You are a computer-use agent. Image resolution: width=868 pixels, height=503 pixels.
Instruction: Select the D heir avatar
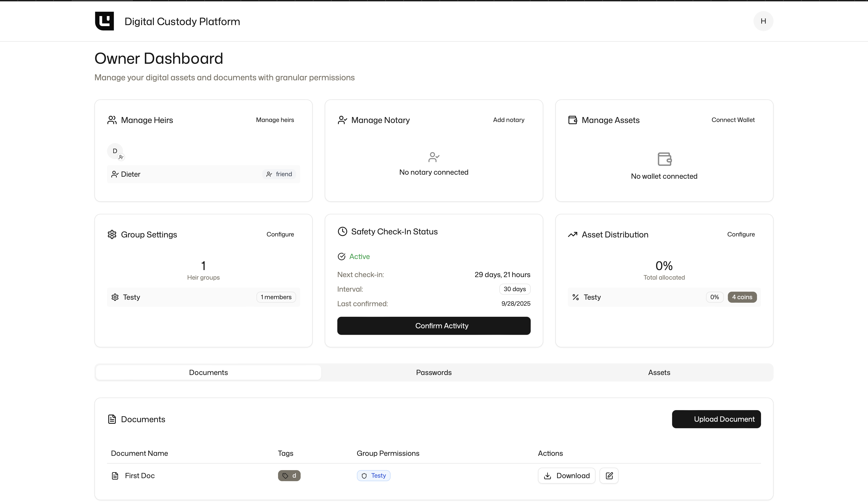coord(115,151)
